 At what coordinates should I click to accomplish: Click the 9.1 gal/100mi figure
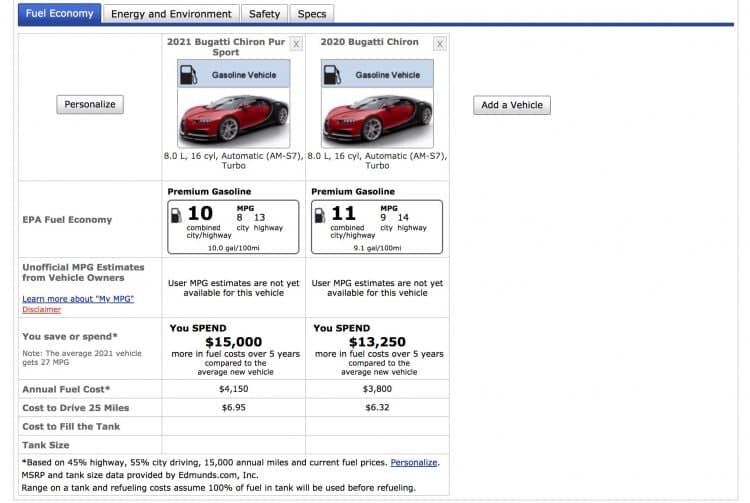pyautogui.click(x=377, y=248)
